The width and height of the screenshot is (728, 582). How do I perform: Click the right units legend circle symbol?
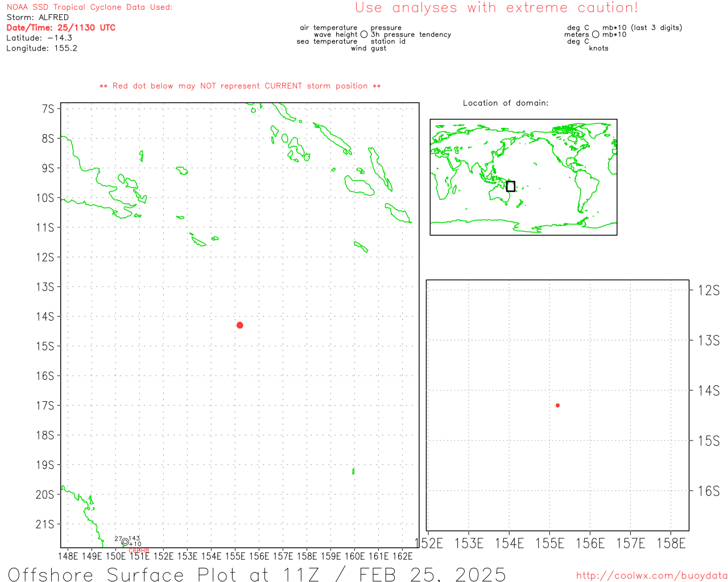[595, 35]
